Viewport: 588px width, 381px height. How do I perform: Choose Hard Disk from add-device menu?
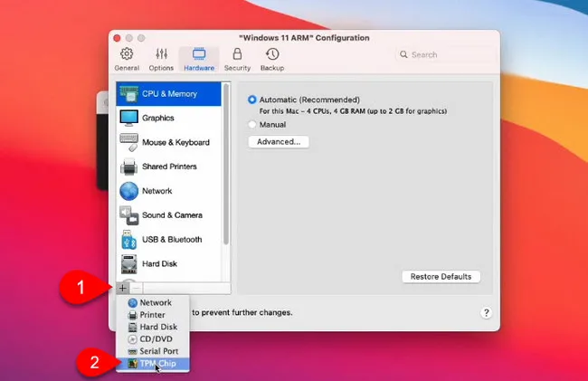click(x=153, y=327)
